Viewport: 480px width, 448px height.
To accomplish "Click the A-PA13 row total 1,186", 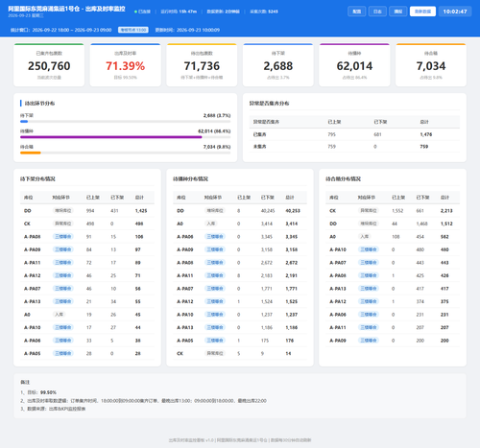I will pyautogui.click(x=292, y=327).
